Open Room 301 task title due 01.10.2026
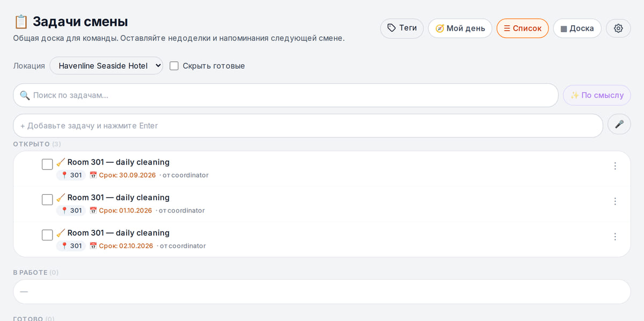The image size is (644, 321). click(x=118, y=198)
